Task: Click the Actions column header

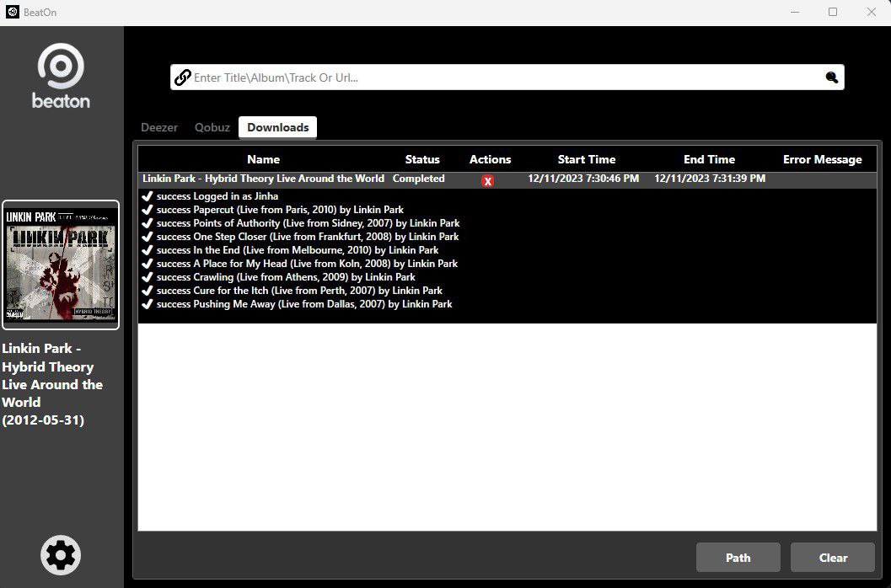Action: tap(490, 160)
